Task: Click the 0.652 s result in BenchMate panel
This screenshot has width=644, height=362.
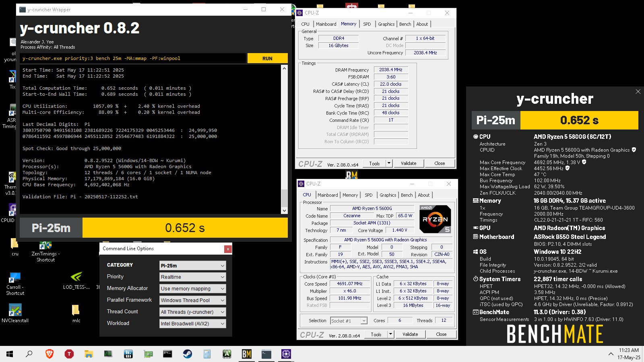Action: coord(579,120)
